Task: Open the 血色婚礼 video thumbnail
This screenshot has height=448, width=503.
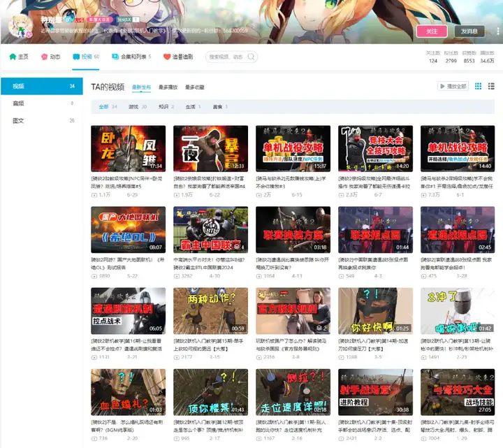Action: pyautogui.click(x=129, y=392)
